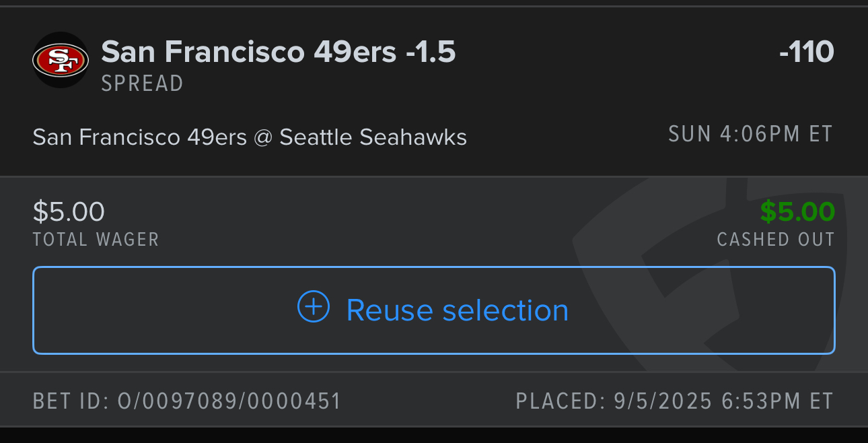The height and width of the screenshot is (443, 868).
Task: Click the PLACED label text
Action: [560, 401]
